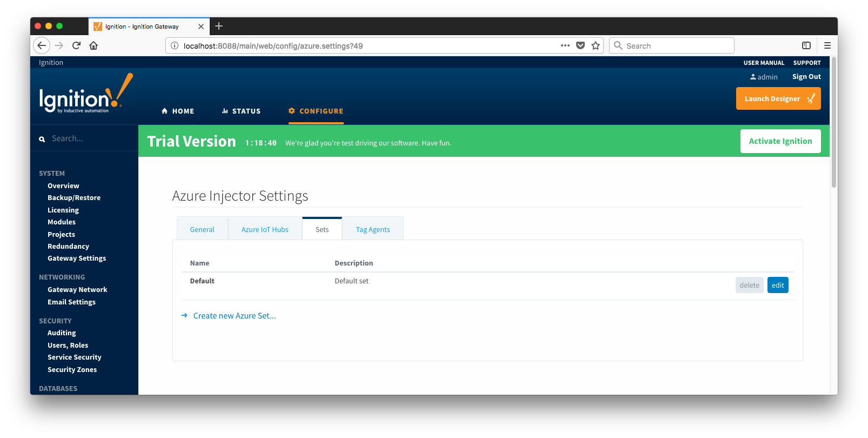
Task: Open a new browser tab
Action: click(x=219, y=26)
